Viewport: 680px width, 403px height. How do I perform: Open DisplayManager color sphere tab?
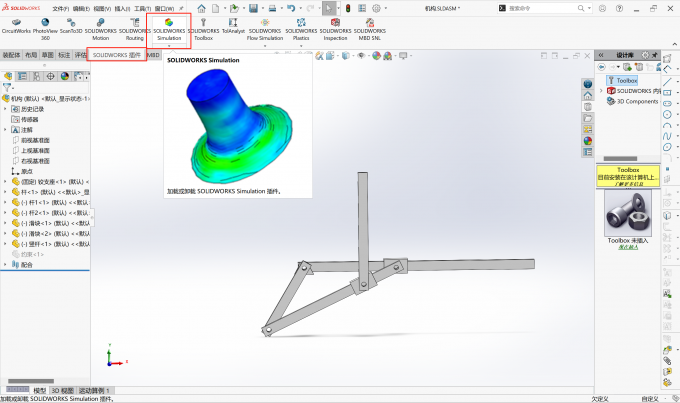[65, 76]
